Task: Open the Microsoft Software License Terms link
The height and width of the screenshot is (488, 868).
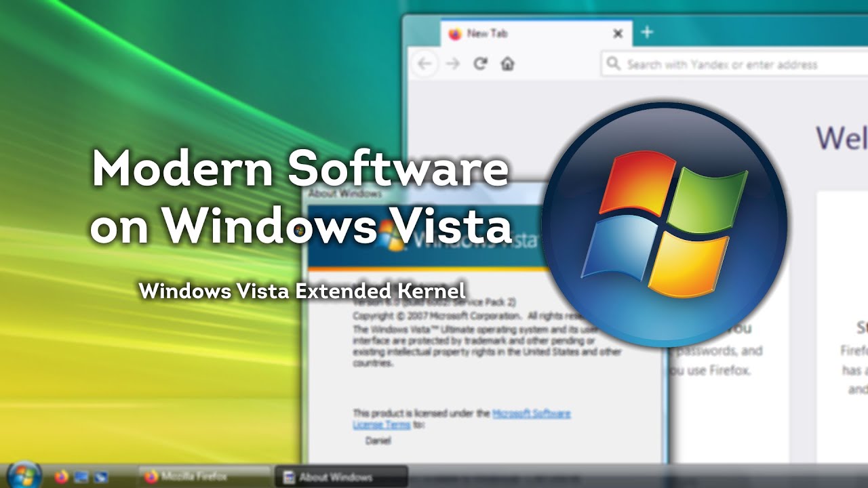Action: 462,419
